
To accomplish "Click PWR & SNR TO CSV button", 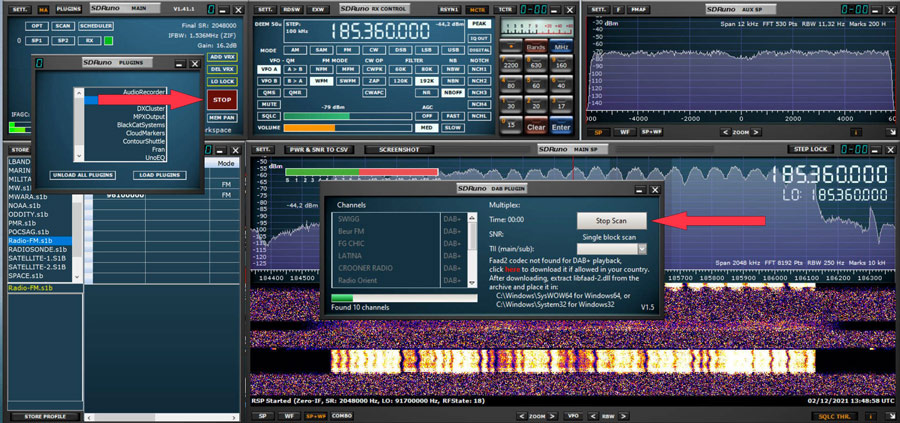I will (319, 150).
